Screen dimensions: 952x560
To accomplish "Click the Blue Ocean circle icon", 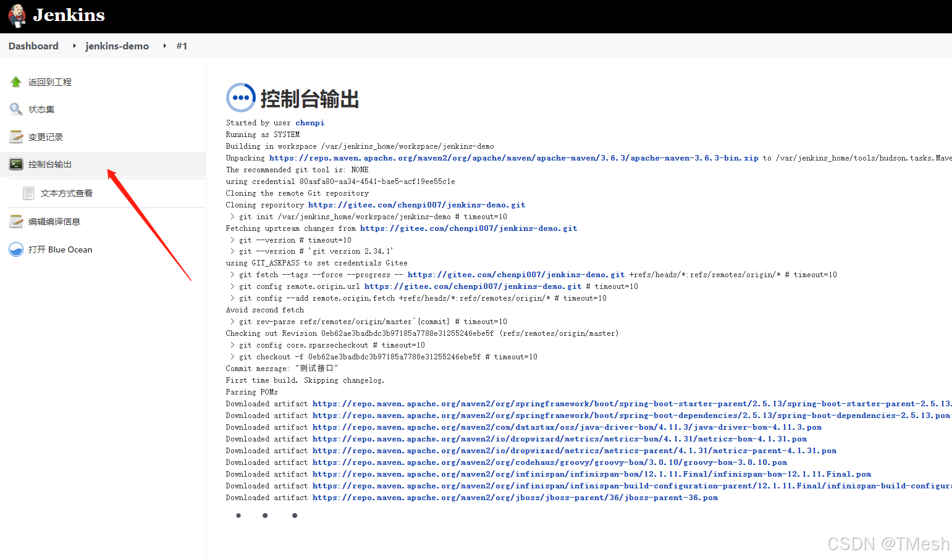I will [x=16, y=249].
